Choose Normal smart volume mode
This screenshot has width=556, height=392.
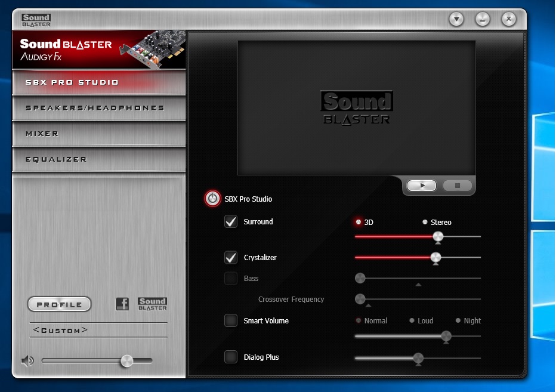359,320
